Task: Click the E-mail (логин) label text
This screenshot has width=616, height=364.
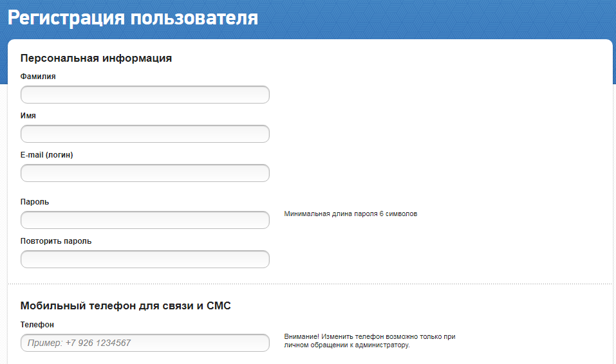Action: [51, 154]
